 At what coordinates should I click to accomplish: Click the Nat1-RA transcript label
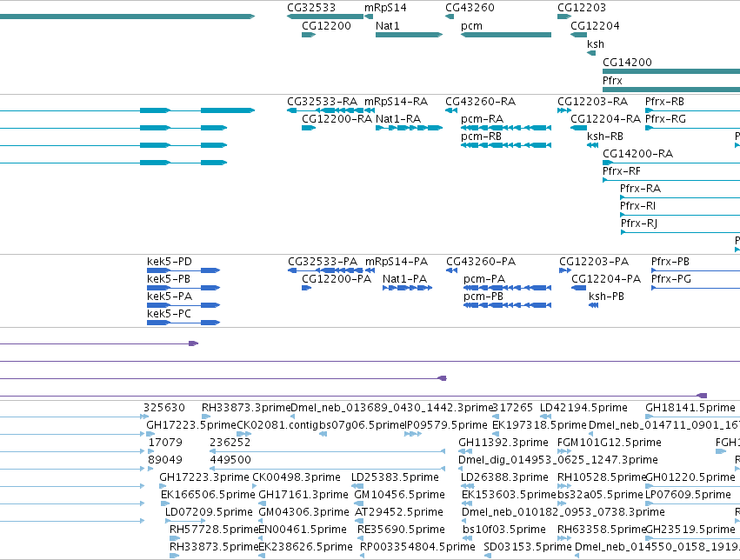pyautogui.click(x=398, y=119)
